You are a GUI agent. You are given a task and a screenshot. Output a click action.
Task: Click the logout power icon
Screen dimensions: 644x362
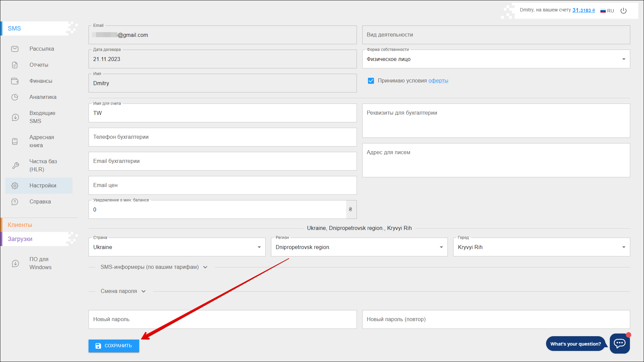click(624, 11)
